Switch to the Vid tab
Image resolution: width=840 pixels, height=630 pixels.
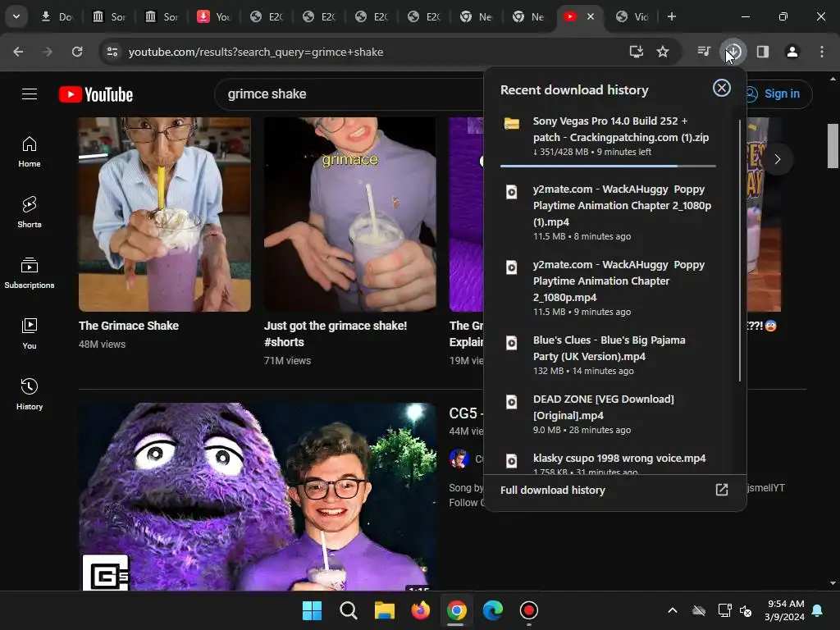(x=632, y=16)
